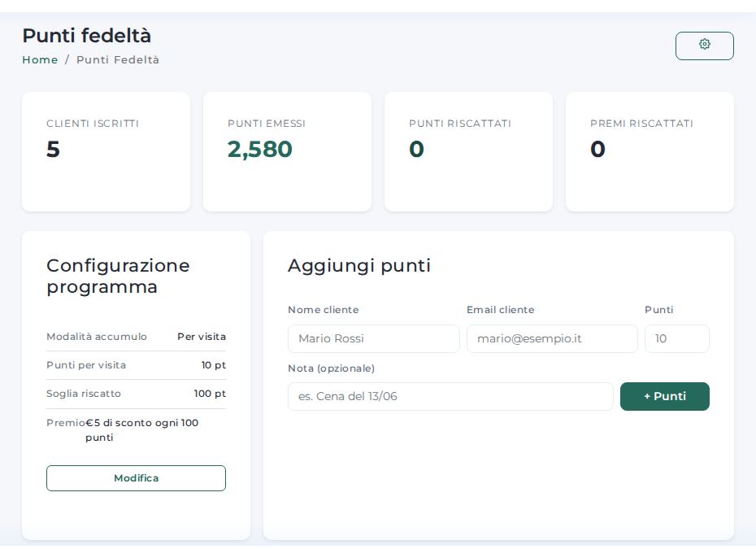756x549 pixels.
Task: Click the 'Punti fedeltà' page title
Action: (87, 36)
